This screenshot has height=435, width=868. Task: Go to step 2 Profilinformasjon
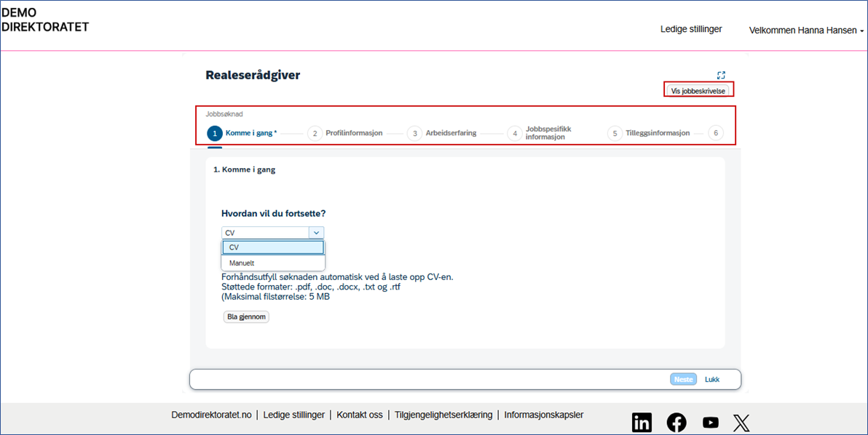coord(345,133)
